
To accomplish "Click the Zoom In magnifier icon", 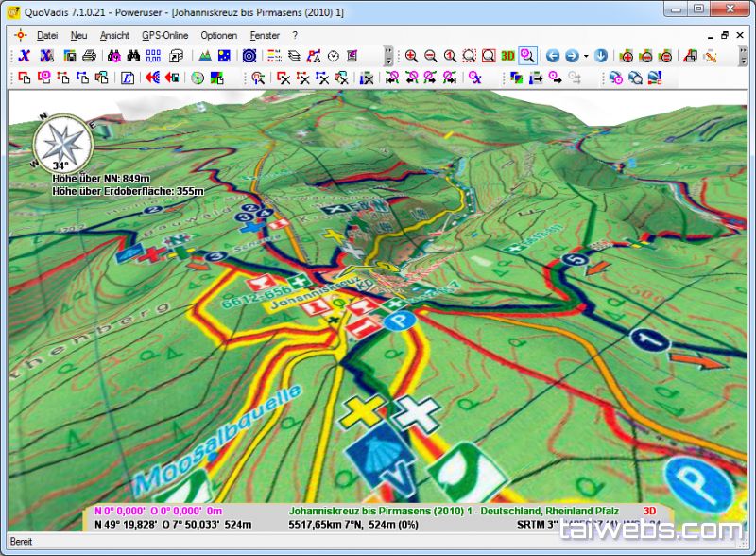I will click(x=412, y=56).
